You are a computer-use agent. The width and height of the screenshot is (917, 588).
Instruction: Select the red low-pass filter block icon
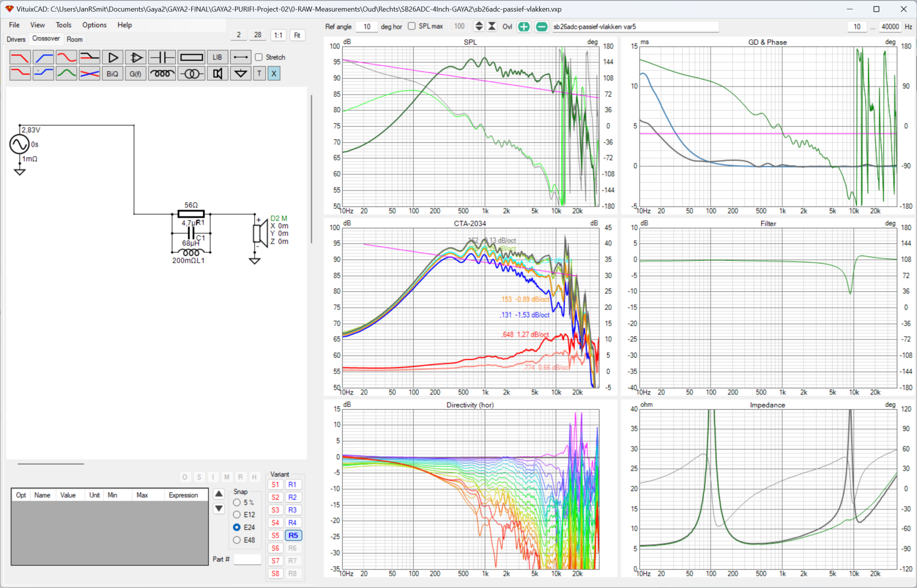20,57
